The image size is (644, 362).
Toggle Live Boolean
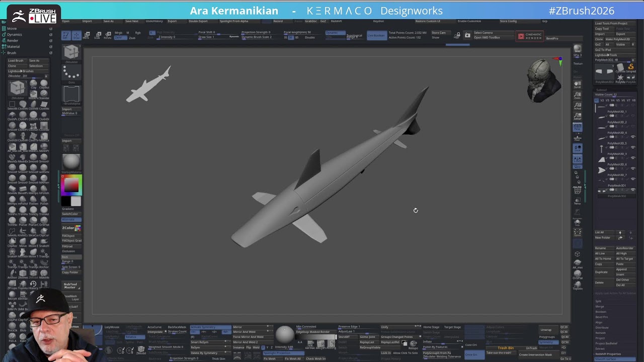tap(376, 36)
